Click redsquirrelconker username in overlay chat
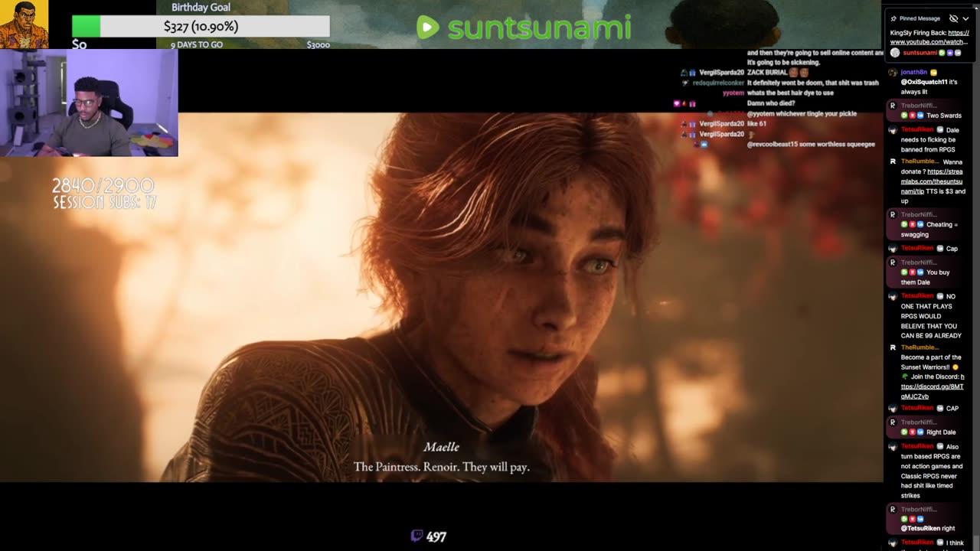This screenshot has height=551, width=980. pos(718,83)
